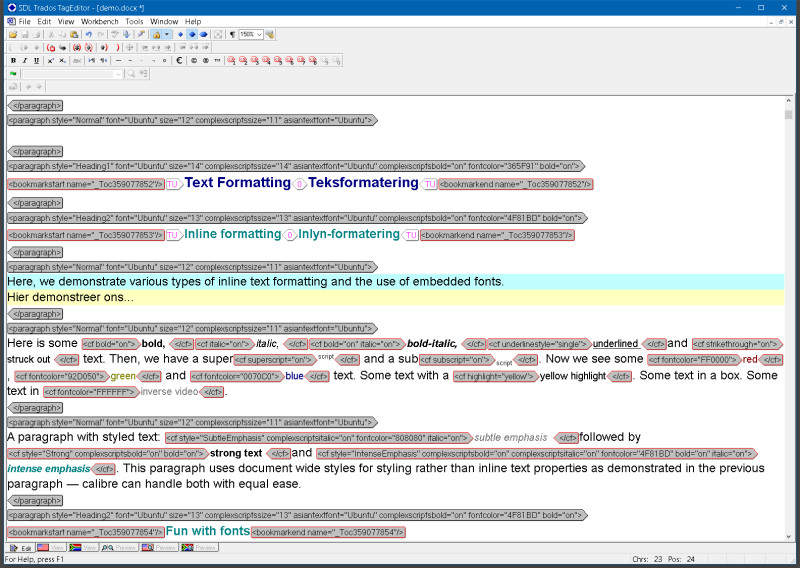Screen dimensions: 800x568
Task: Toggle Italic formatting
Action: coord(24,61)
